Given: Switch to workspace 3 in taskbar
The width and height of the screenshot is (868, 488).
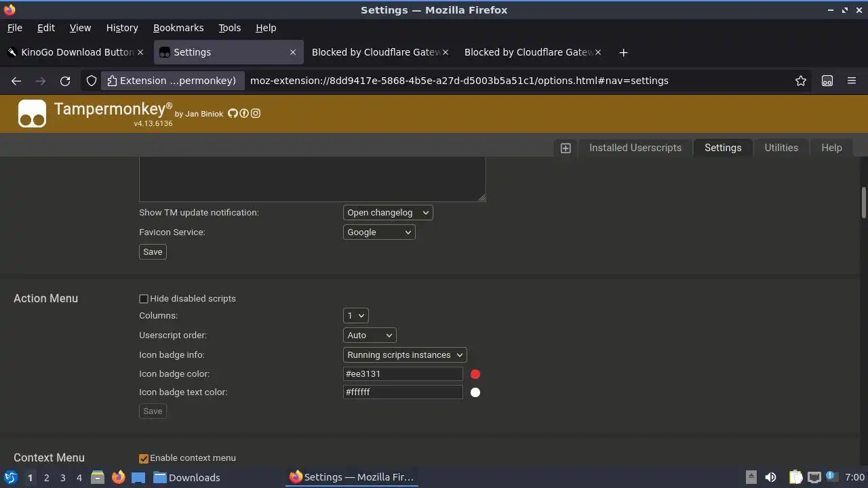Looking at the screenshot, I should coord(62,477).
